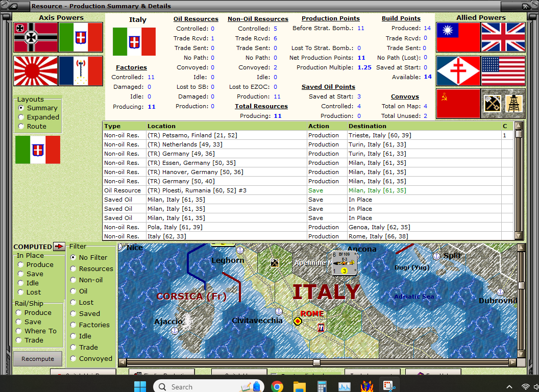Filter by Oil
Image resolution: width=539 pixels, height=392 pixels.
(73, 291)
